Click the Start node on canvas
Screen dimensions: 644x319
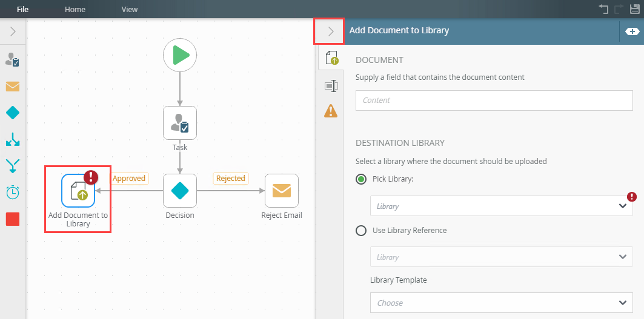pyautogui.click(x=180, y=56)
